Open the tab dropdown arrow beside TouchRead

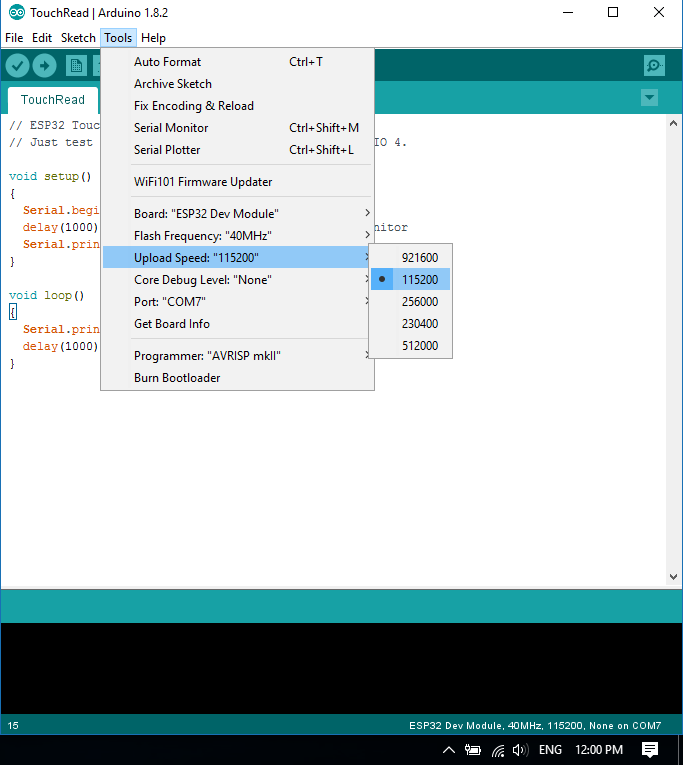(x=650, y=98)
